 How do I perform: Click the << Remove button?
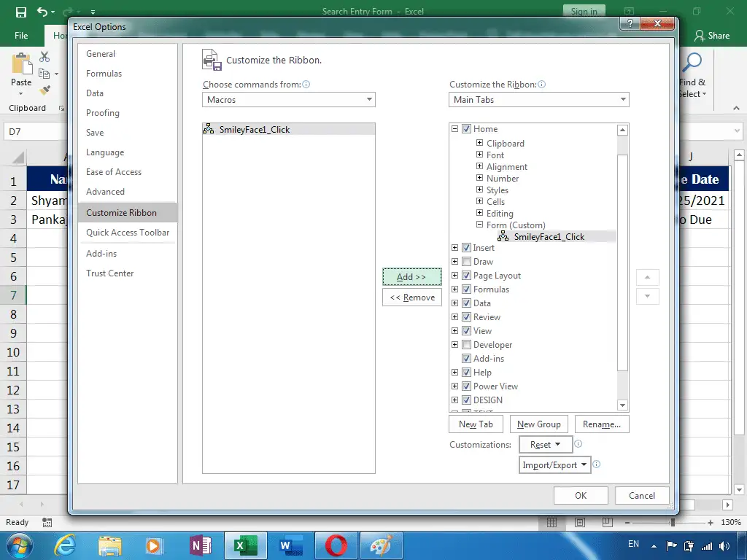pyautogui.click(x=412, y=297)
